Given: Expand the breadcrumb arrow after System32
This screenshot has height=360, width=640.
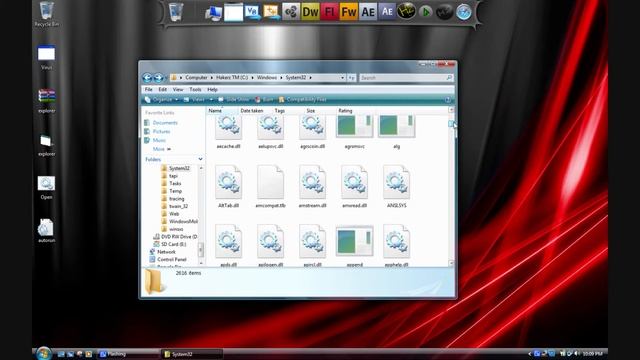Looking at the screenshot, I should click(310, 78).
